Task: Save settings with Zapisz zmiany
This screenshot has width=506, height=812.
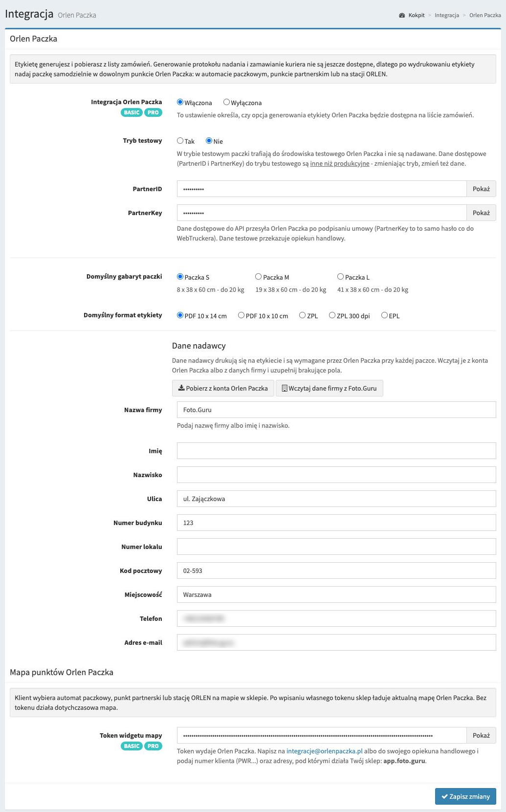Action: click(x=465, y=796)
